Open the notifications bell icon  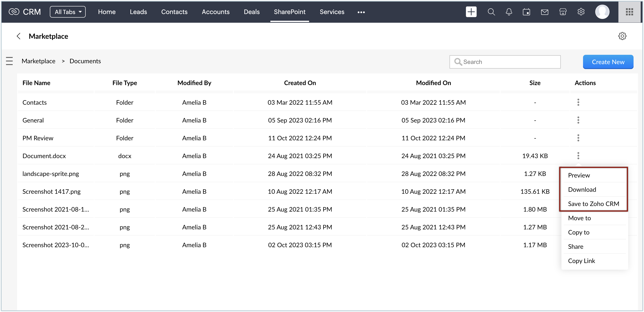point(509,12)
